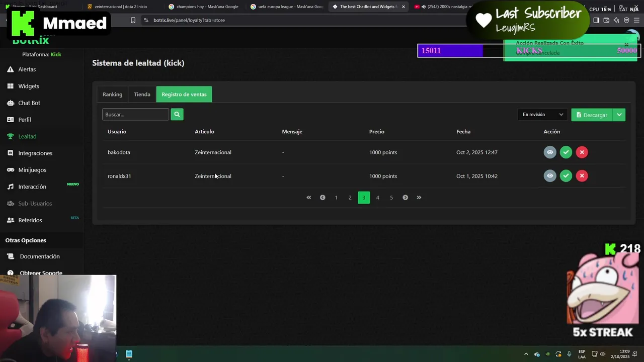Click the Precio column header
The height and width of the screenshot is (362, 644).
(x=377, y=132)
